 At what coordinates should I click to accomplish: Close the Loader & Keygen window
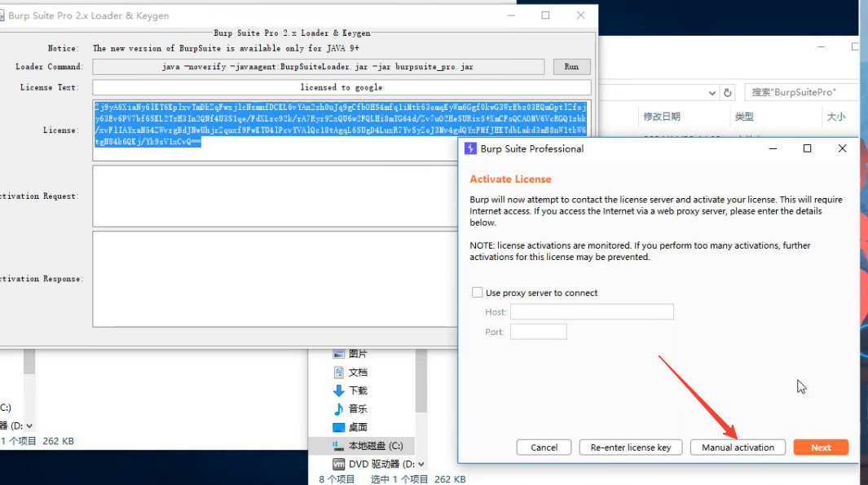(x=580, y=15)
